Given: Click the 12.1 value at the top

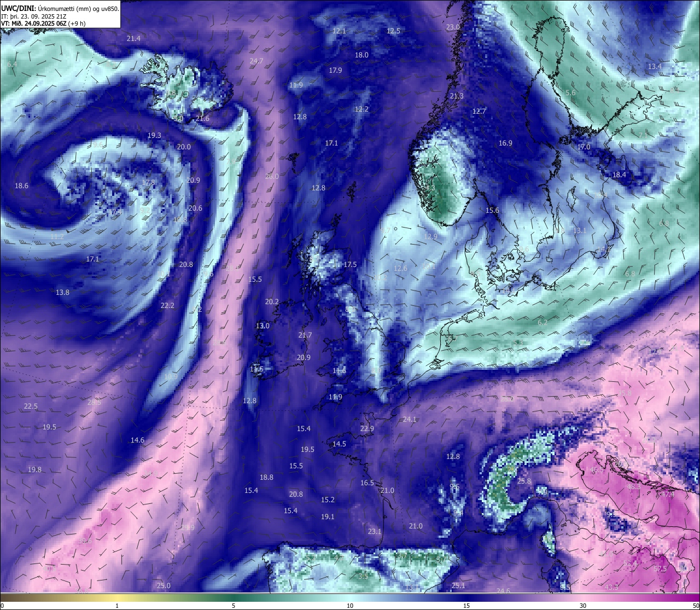Looking at the screenshot, I should 340,31.
